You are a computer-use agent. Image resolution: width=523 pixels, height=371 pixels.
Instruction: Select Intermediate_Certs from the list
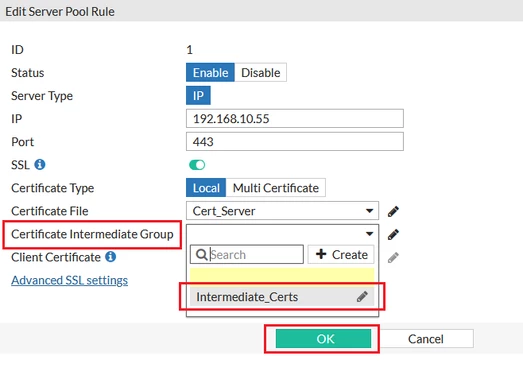pos(282,297)
